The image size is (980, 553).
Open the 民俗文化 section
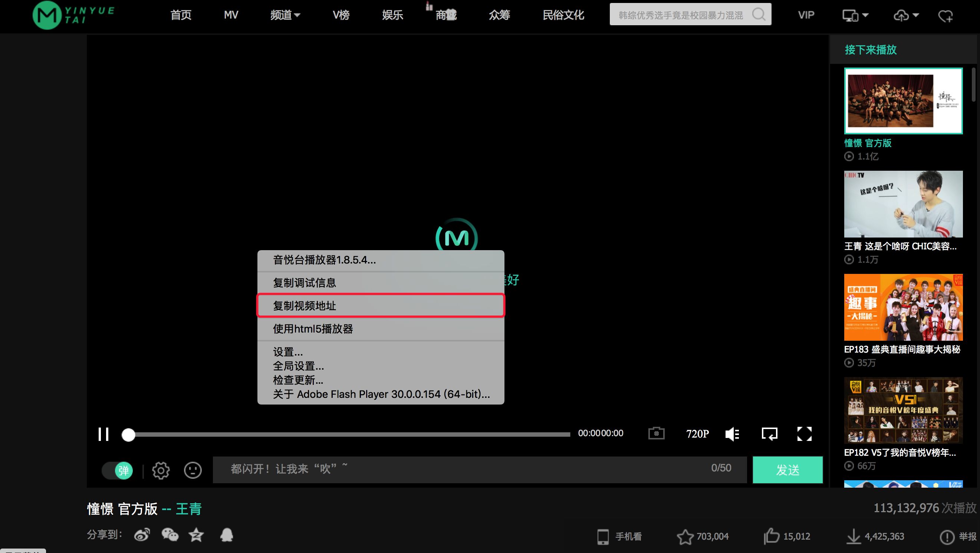(x=563, y=15)
